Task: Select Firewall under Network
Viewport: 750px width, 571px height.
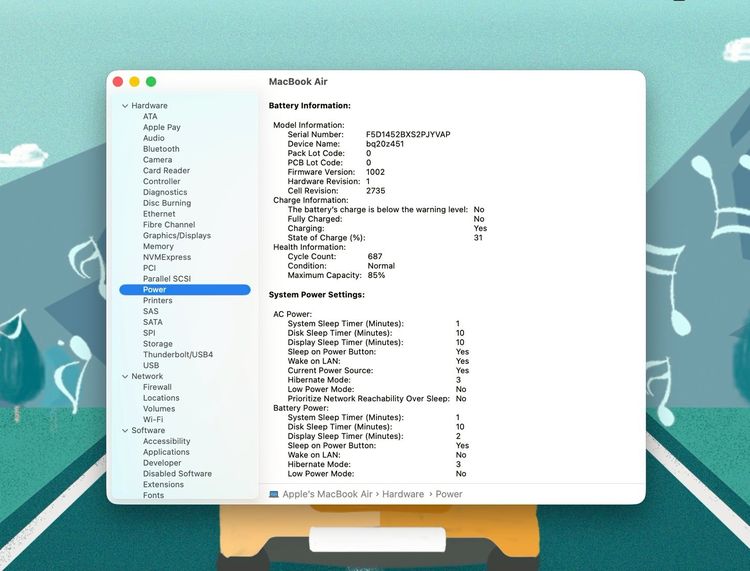Action: [157, 387]
